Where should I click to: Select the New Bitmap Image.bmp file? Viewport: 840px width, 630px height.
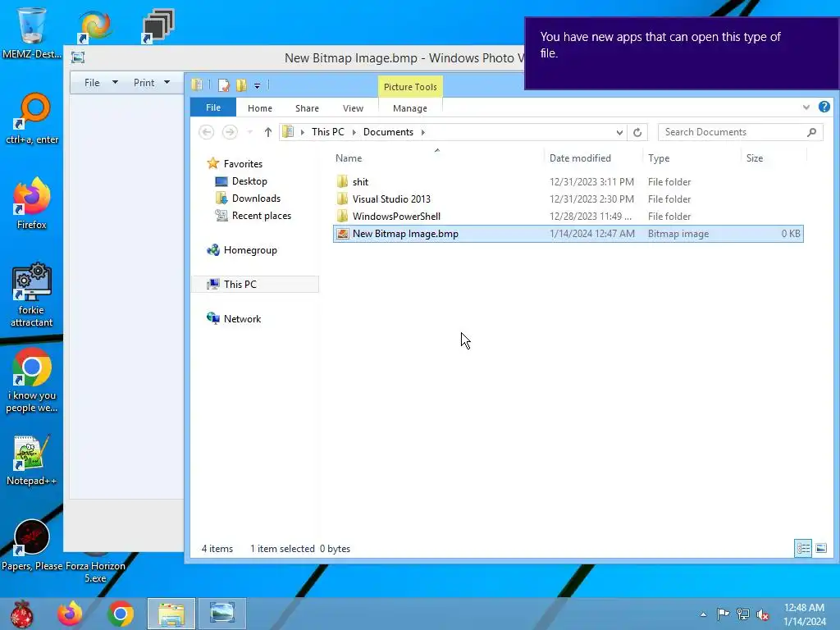coord(568,234)
